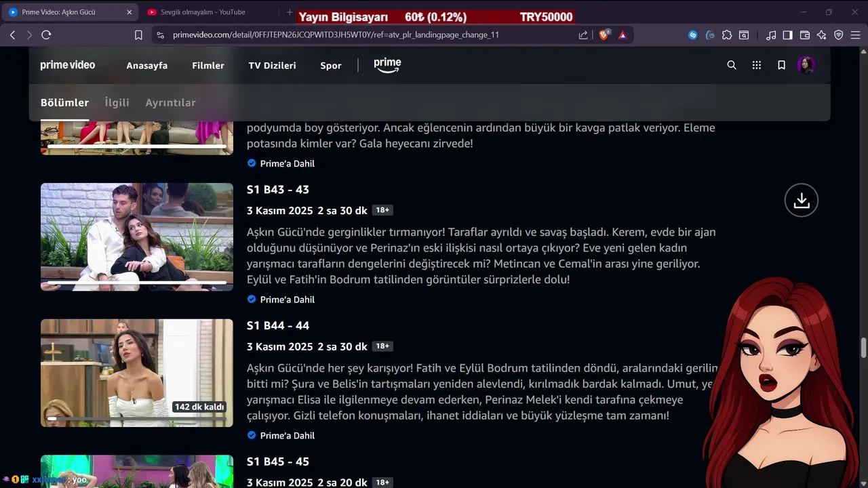Click the page vertical scrollbar thumb
The width and height of the screenshot is (868, 488).
pyautogui.click(x=863, y=347)
